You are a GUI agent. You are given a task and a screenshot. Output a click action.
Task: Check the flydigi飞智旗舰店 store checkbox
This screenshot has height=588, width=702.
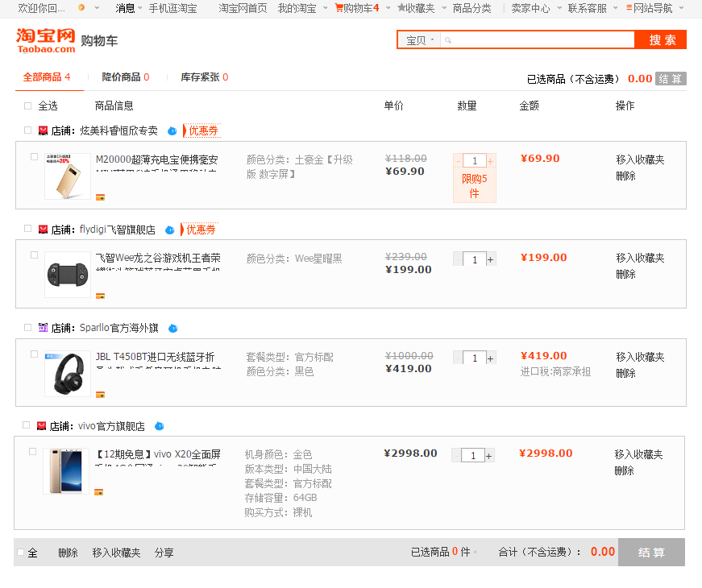coord(27,229)
